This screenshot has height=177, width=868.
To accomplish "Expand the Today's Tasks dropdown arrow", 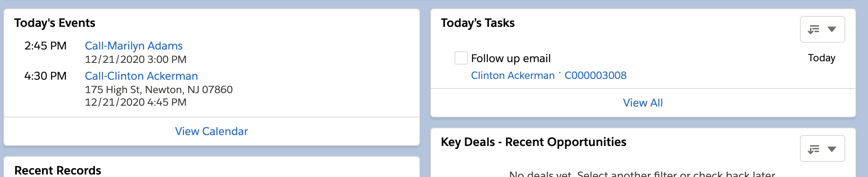I will coord(832,29).
